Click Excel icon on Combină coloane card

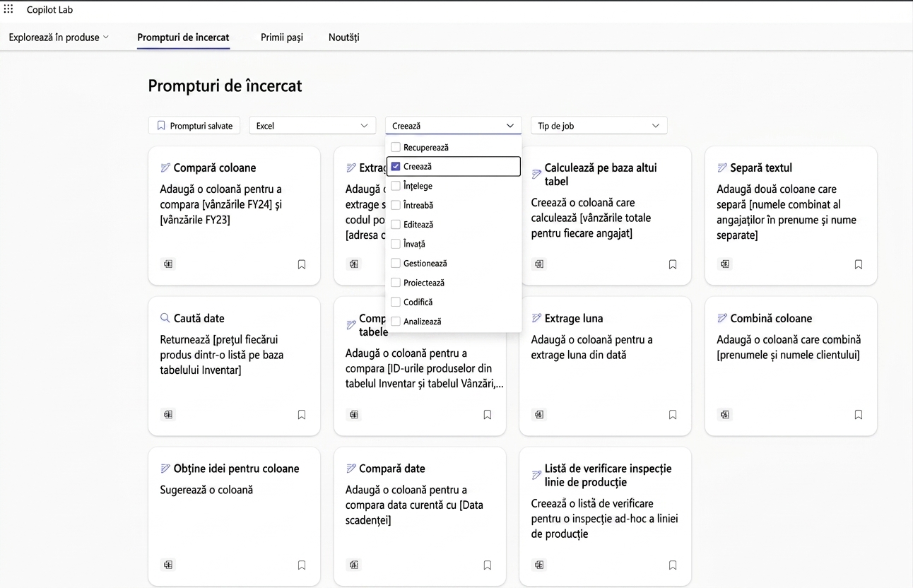tap(725, 415)
